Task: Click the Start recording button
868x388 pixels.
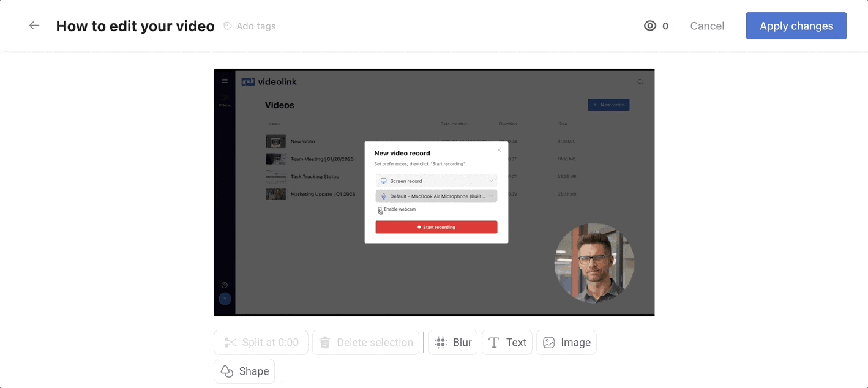Action: [436, 226]
